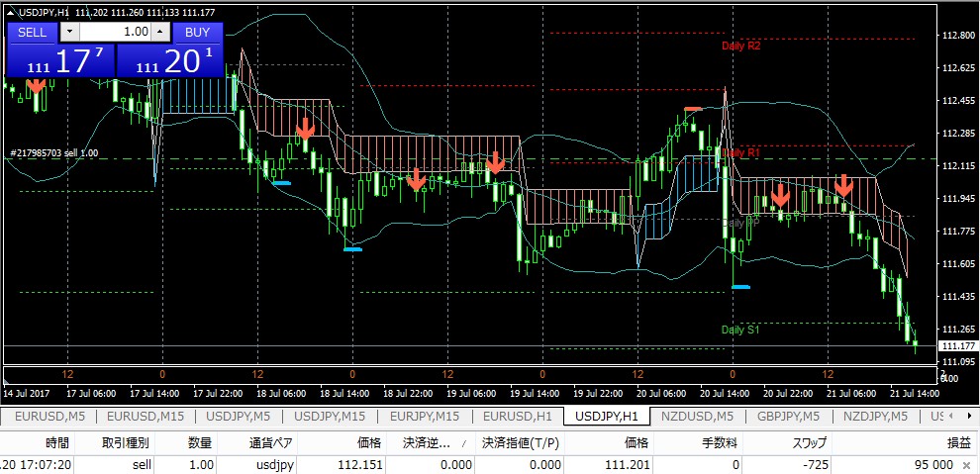Select the Daily S1 pivot label
980x474 pixels.
point(739,330)
